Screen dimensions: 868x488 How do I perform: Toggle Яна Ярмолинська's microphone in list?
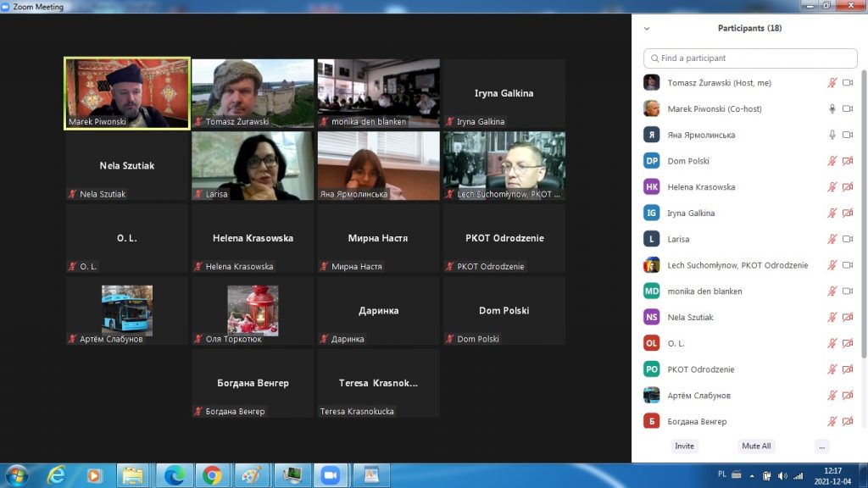pyautogui.click(x=832, y=135)
